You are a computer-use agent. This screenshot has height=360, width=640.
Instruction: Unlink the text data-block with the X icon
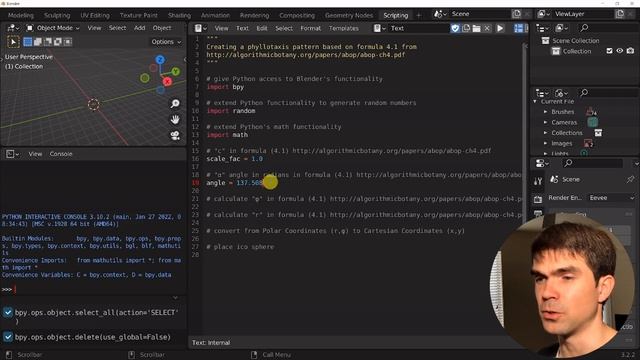tap(487, 28)
